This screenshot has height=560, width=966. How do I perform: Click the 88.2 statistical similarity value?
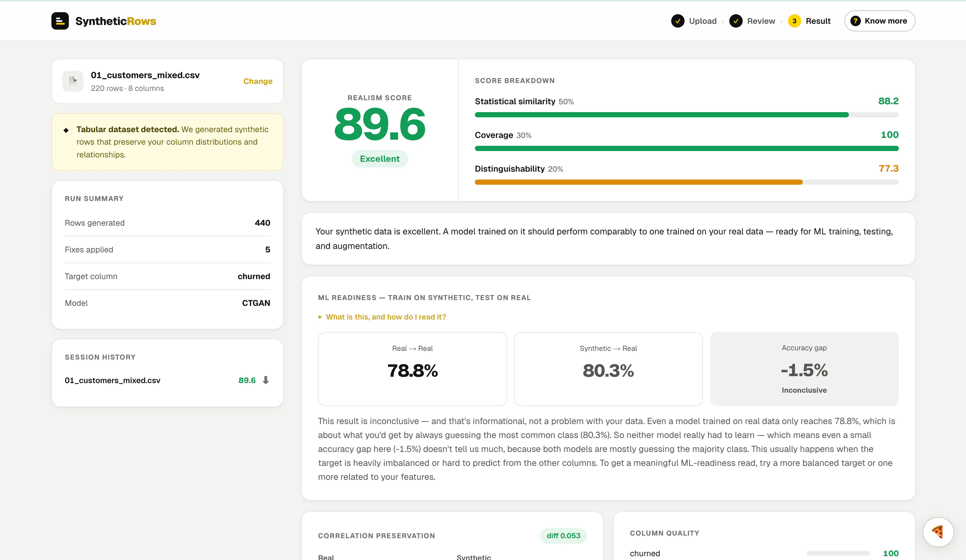tap(888, 101)
